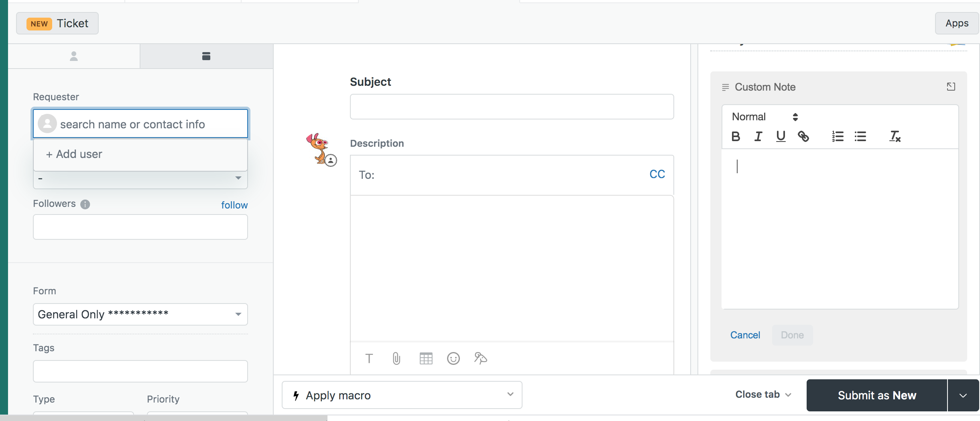
Task: Insert numbered list in Custom Note
Action: point(838,136)
